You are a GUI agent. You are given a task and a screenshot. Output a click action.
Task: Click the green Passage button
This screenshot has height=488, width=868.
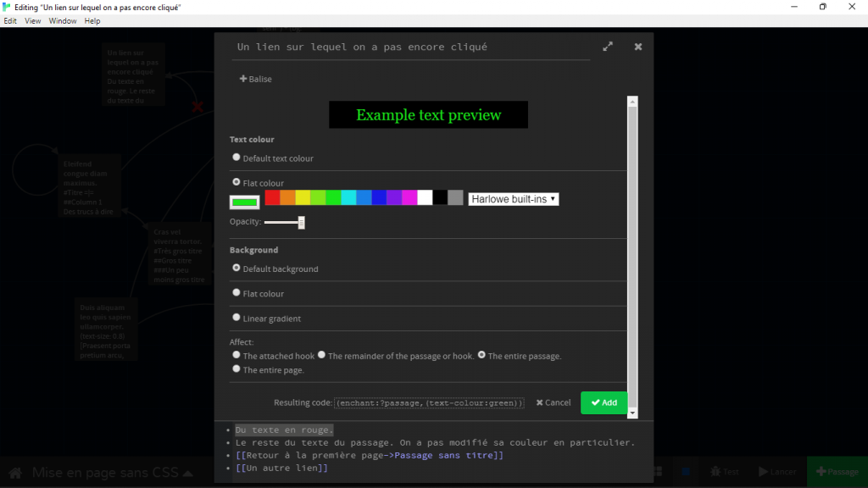click(837, 471)
